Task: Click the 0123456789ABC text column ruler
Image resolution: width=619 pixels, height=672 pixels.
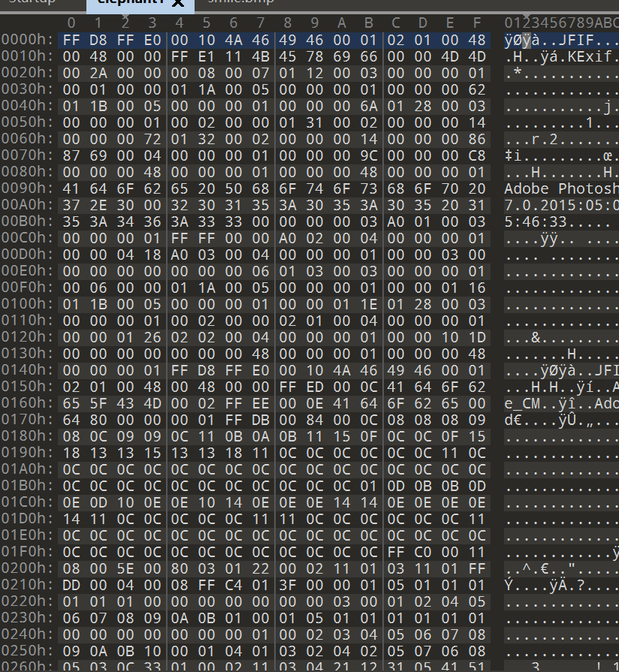Action: [x=562, y=23]
